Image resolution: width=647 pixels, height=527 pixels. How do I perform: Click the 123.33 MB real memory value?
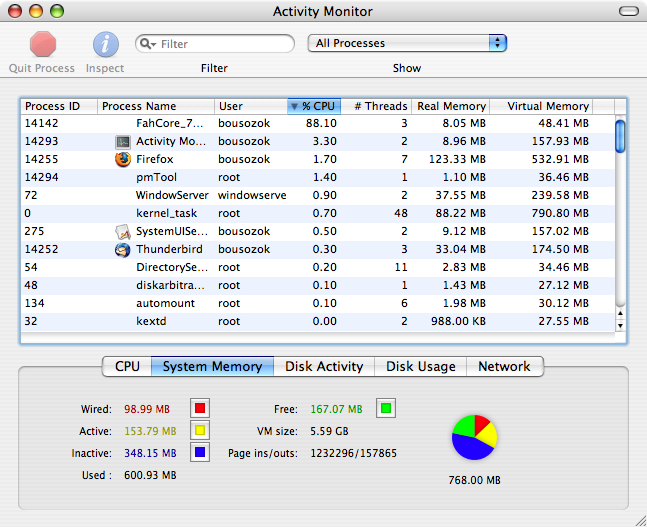click(457, 159)
